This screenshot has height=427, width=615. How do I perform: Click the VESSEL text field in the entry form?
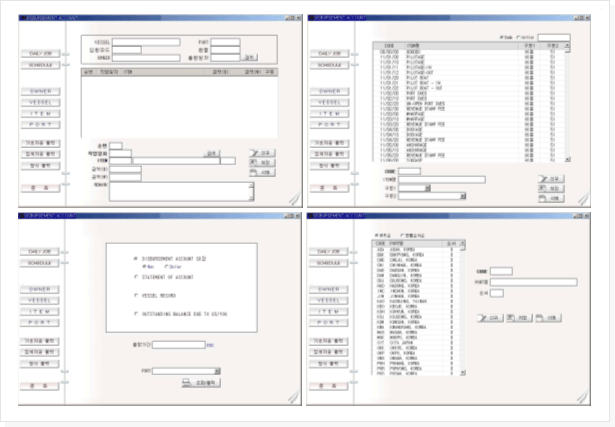(x=146, y=42)
